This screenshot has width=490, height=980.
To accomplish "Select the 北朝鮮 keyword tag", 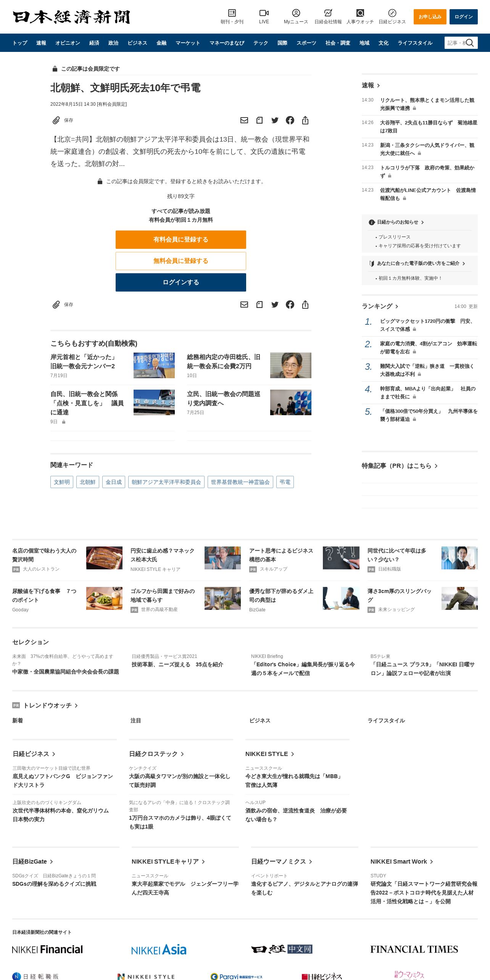I will click(88, 482).
